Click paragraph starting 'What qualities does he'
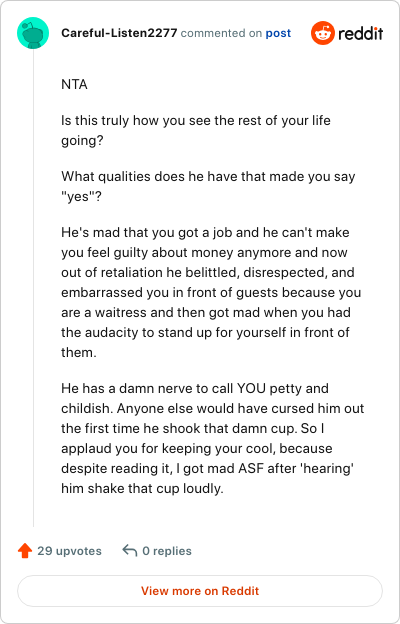The image size is (400, 624). [x=208, y=186]
